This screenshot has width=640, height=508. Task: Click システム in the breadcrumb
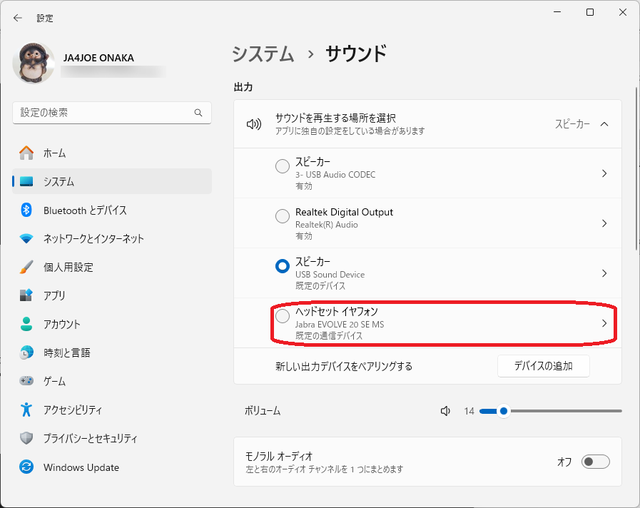[x=263, y=54]
